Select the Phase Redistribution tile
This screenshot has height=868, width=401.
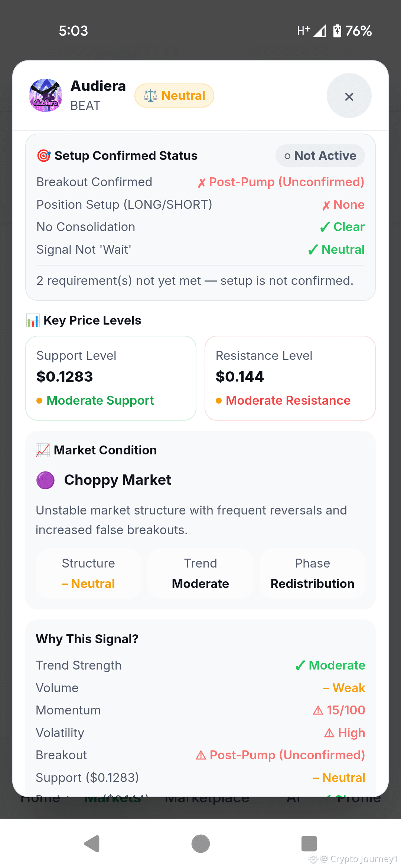313,573
